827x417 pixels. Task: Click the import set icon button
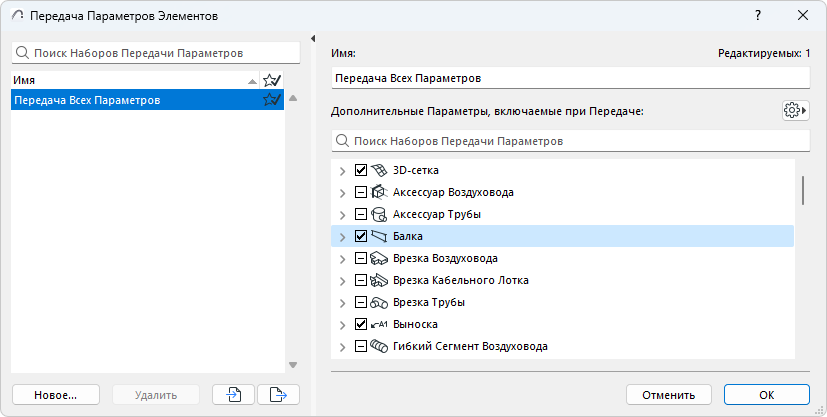(x=233, y=395)
